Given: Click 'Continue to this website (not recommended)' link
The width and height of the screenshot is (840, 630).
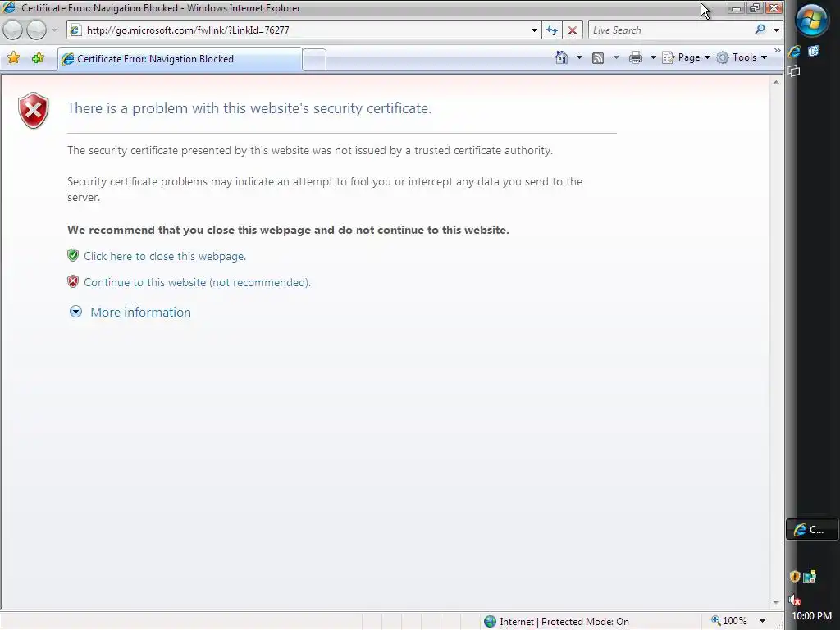Looking at the screenshot, I should pos(197,282).
